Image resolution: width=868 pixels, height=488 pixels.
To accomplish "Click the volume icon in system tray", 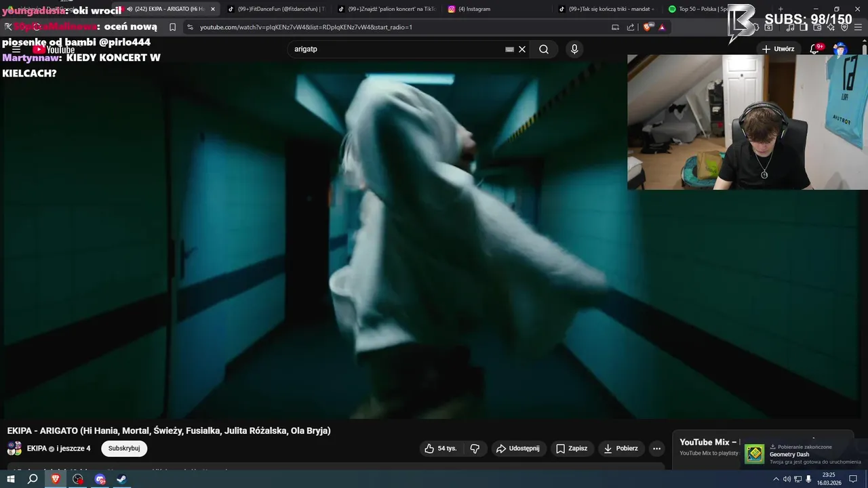I will pos(787,479).
